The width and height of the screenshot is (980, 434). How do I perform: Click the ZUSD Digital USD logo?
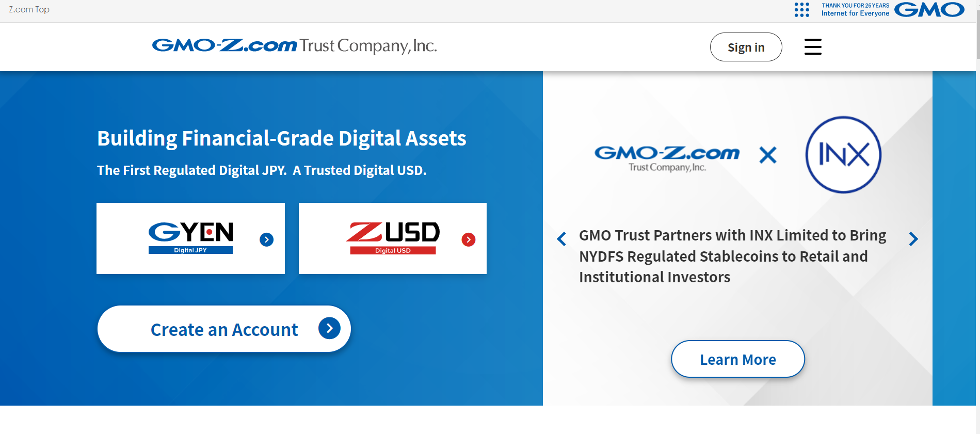393,238
